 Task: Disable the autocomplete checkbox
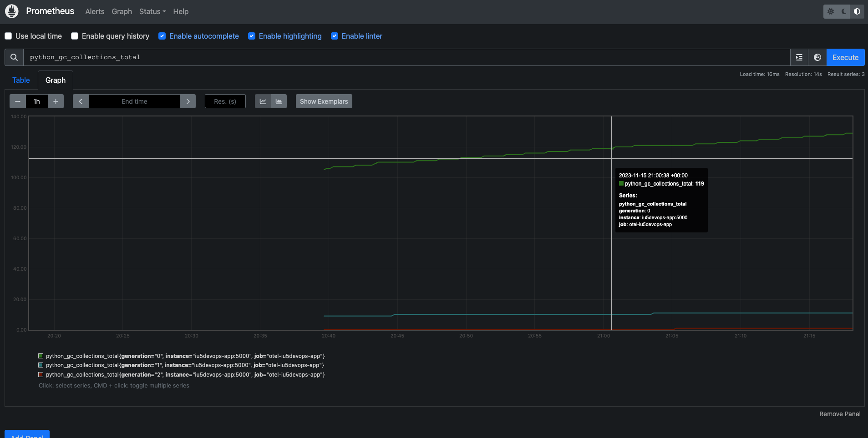coord(162,36)
